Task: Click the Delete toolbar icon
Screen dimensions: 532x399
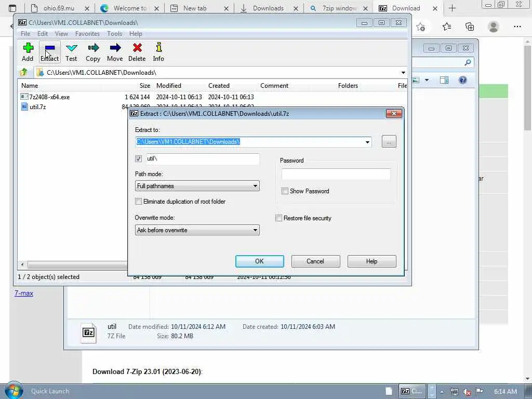Action: (x=137, y=52)
